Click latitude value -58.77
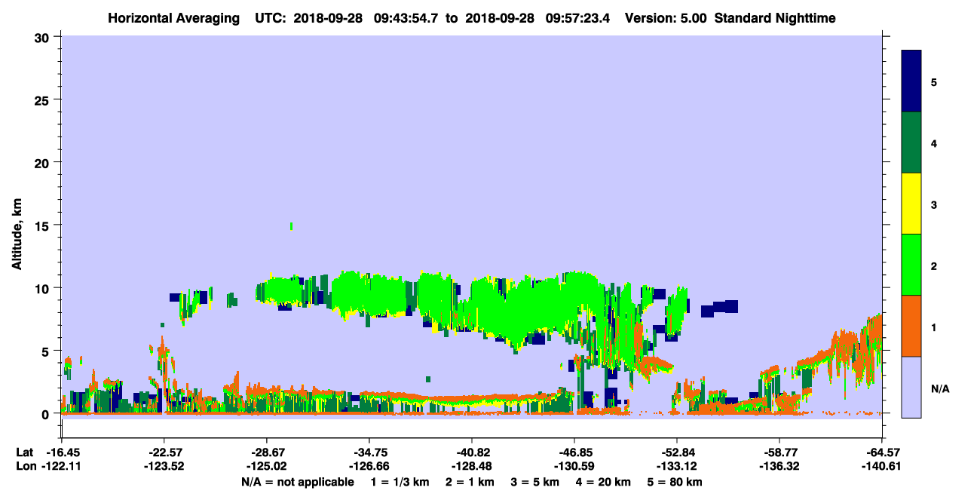Viewport: 980px width, 503px height. (x=779, y=452)
